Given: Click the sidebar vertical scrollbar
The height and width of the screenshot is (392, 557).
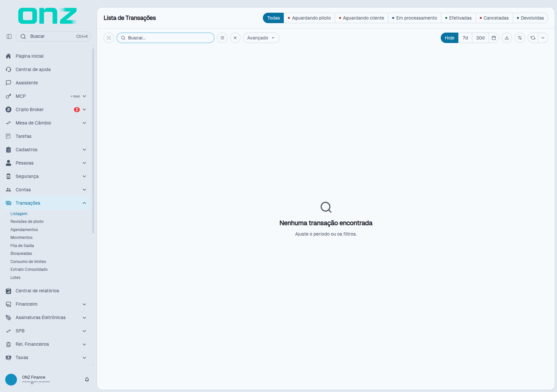Looking at the screenshot, I should [x=93, y=141].
